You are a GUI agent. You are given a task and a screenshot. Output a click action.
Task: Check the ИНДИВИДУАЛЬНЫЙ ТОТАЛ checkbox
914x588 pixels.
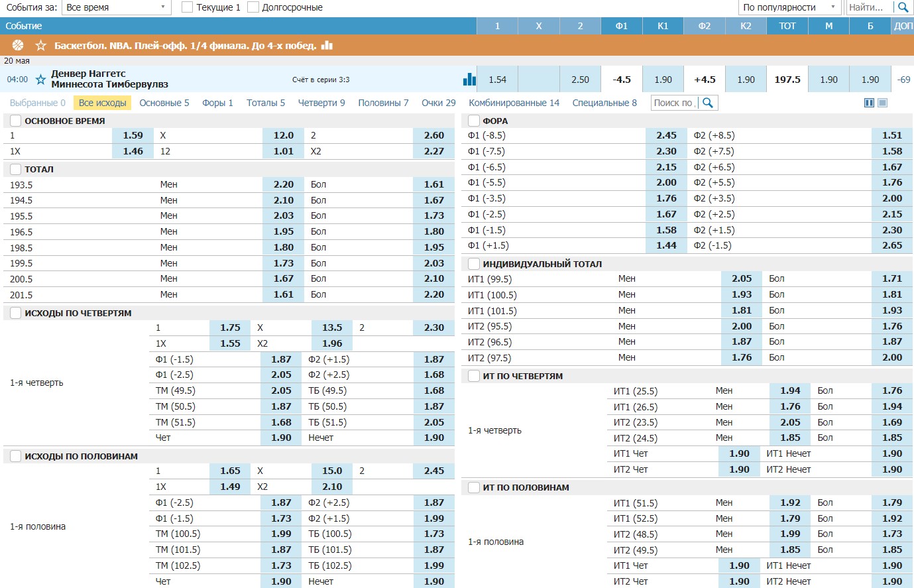pyautogui.click(x=474, y=264)
